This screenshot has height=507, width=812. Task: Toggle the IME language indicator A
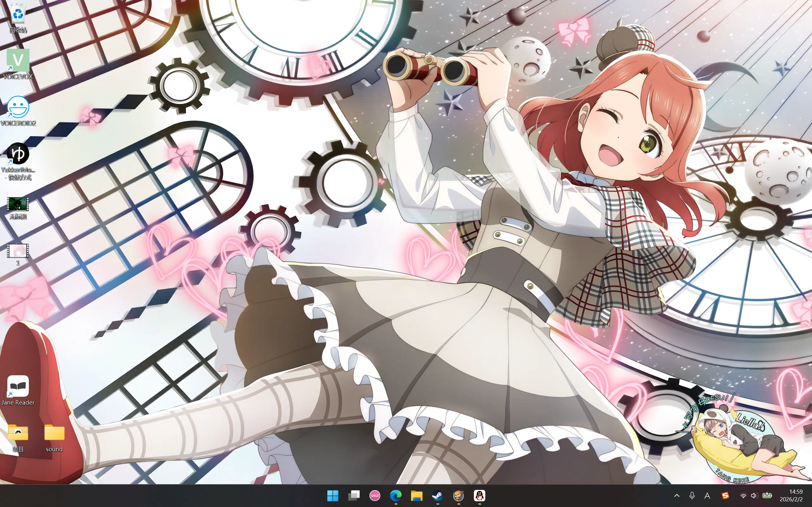707,496
